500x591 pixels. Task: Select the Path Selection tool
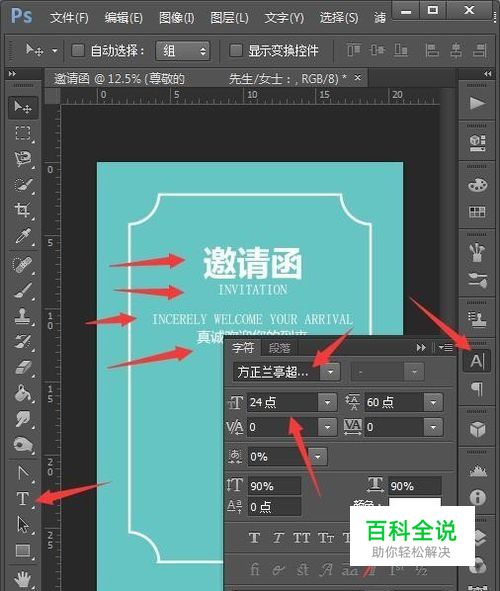23,524
